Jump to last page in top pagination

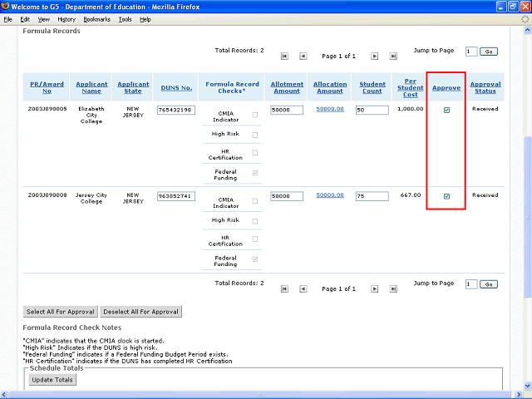point(392,56)
